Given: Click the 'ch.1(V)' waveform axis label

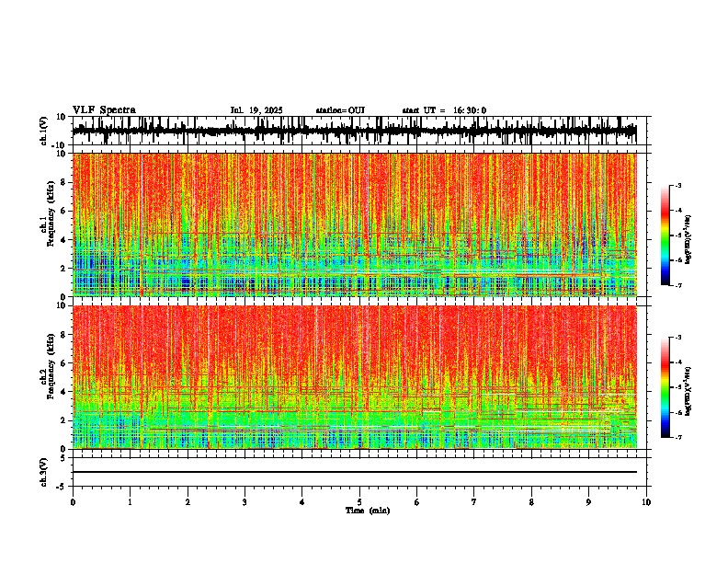Looking at the screenshot, I should [x=44, y=131].
